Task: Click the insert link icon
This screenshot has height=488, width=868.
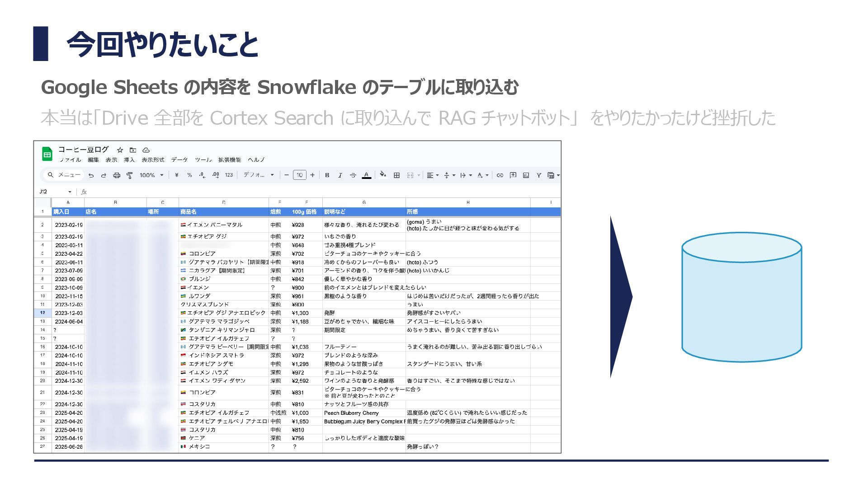Action: click(x=500, y=175)
